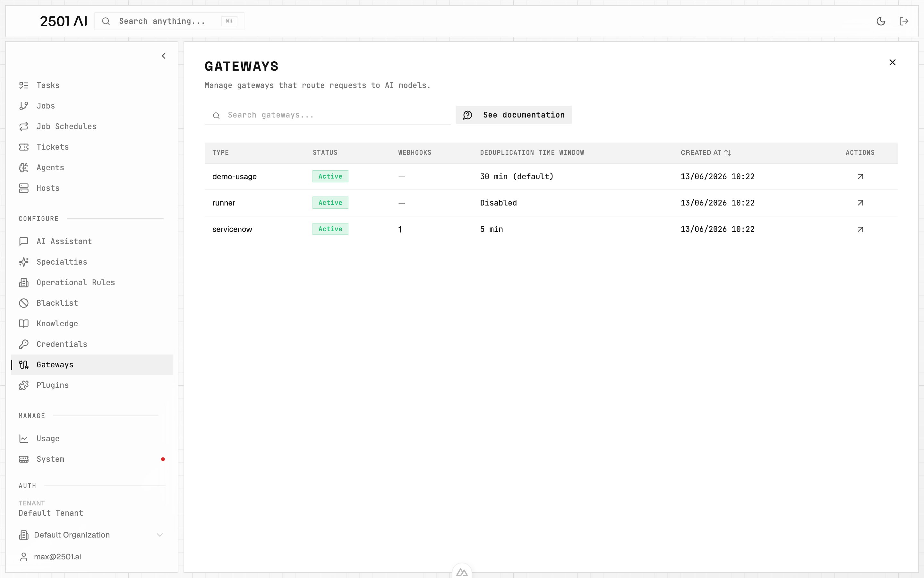The width and height of the screenshot is (924, 578).
Task: Click the Gateways route icon
Action: point(24,365)
